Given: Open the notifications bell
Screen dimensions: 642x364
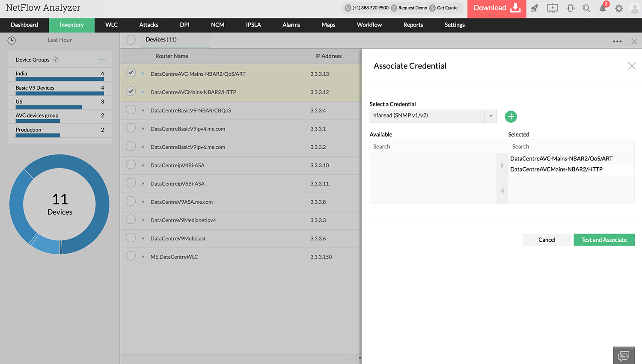Looking at the screenshot, I should (x=603, y=8).
